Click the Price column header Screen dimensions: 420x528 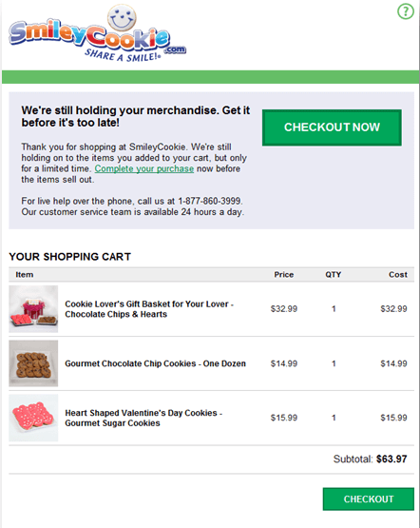[284, 274]
